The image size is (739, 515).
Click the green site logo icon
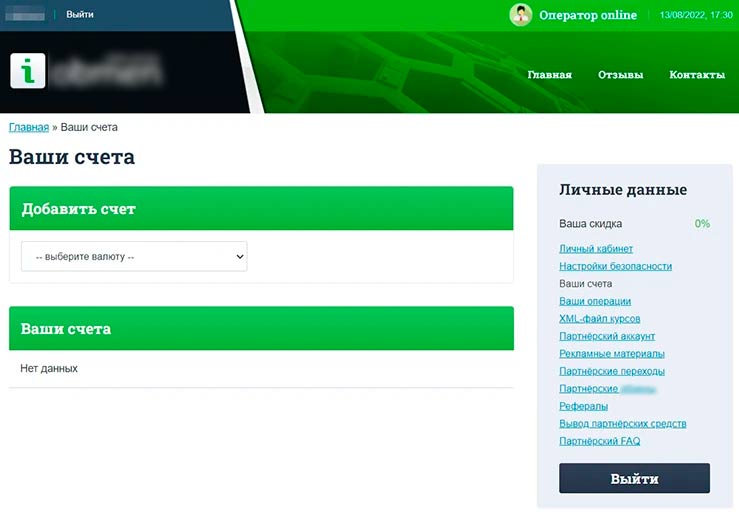point(28,71)
